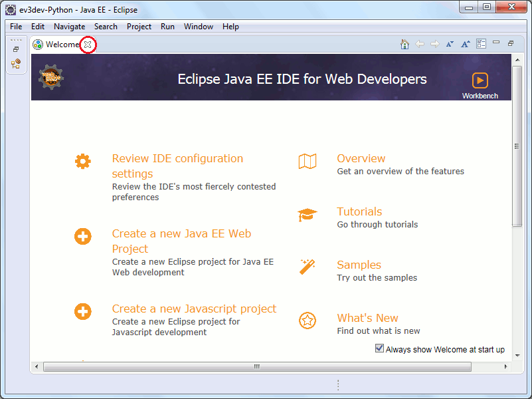Click horizontal scrollbar right arrow

pyautogui.click(x=505, y=366)
